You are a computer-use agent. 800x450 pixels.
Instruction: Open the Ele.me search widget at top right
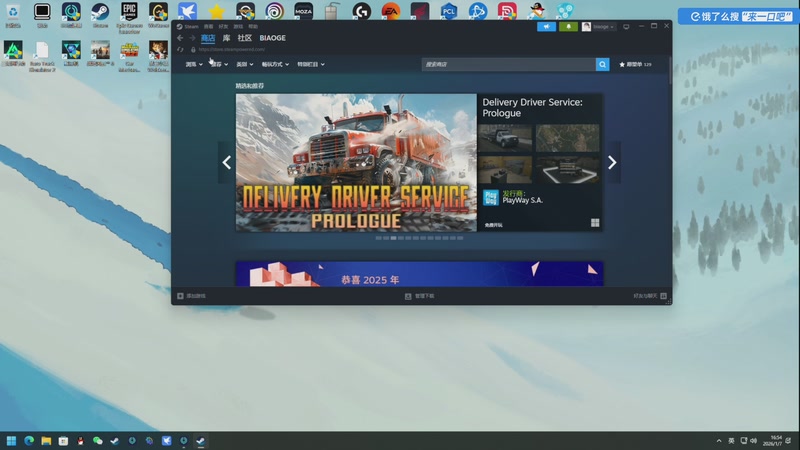tap(738, 16)
